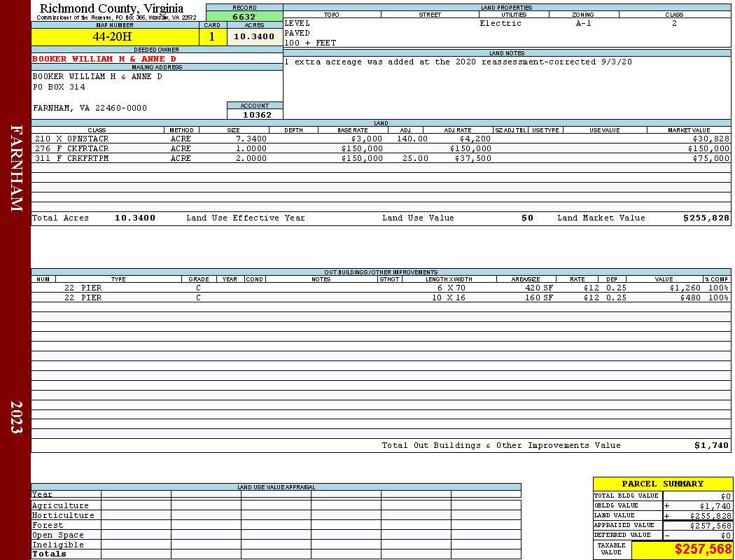Click FARNHAM, VA 22460-0000 address line
Viewport: 735px width, 560px height.
click(x=90, y=108)
